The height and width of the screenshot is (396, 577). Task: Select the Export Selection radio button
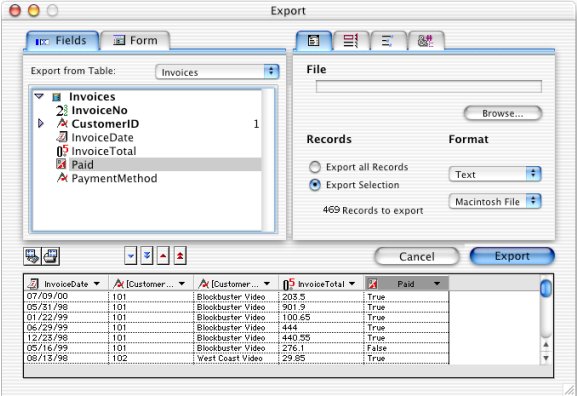(x=315, y=185)
